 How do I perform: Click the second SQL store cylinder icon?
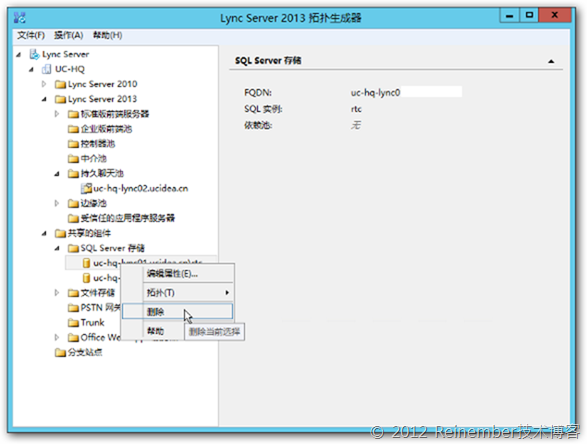tap(86, 278)
